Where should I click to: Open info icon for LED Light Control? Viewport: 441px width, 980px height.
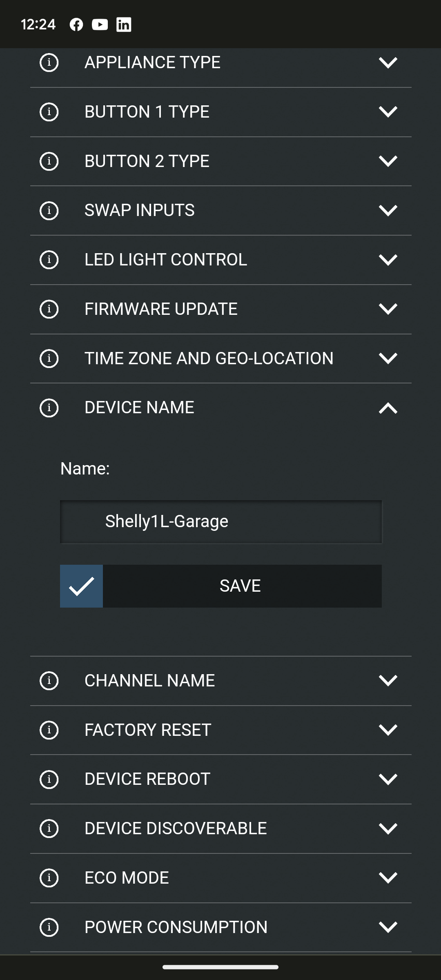pos(49,260)
